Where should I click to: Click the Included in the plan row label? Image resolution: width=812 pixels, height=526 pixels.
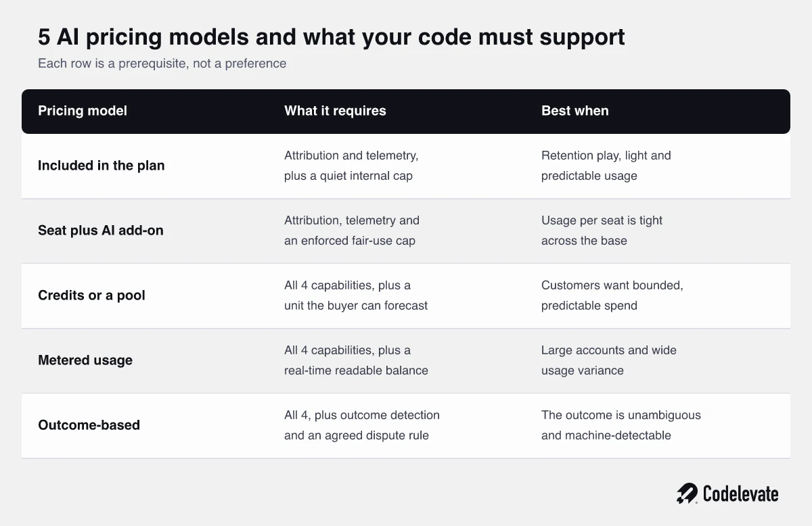click(x=101, y=166)
